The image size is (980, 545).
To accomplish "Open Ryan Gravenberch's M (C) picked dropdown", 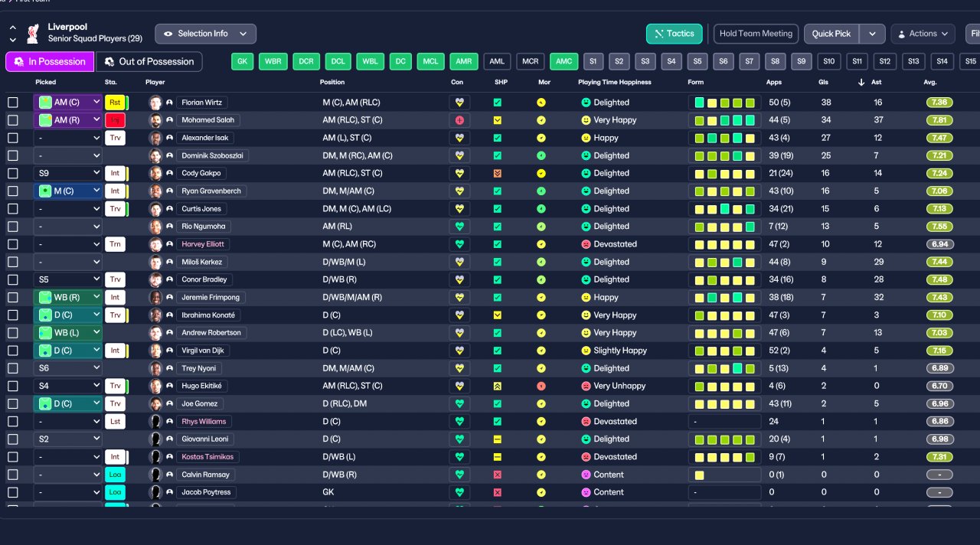I will pos(68,191).
